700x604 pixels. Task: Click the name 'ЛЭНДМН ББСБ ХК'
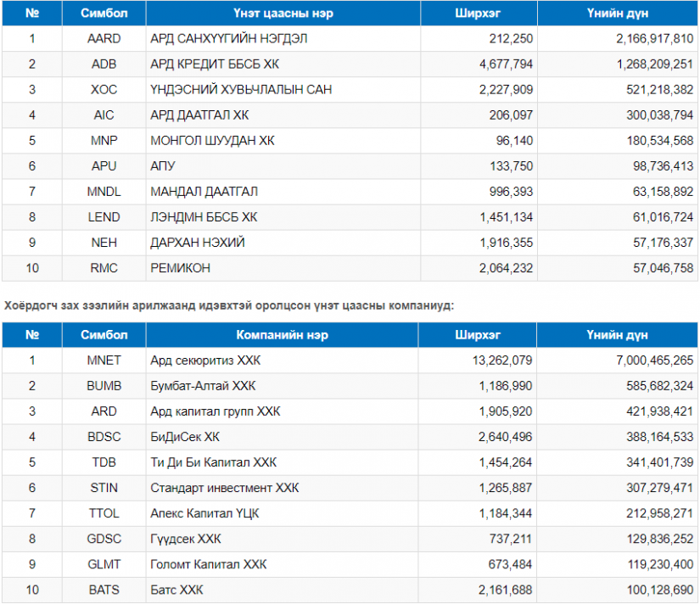click(x=204, y=217)
